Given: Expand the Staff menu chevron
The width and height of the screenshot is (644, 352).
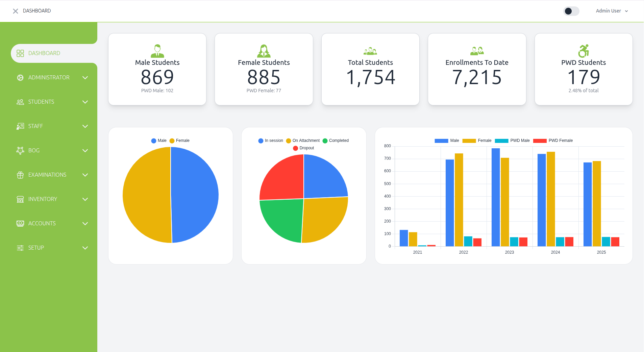Looking at the screenshot, I should pyautogui.click(x=85, y=126).
